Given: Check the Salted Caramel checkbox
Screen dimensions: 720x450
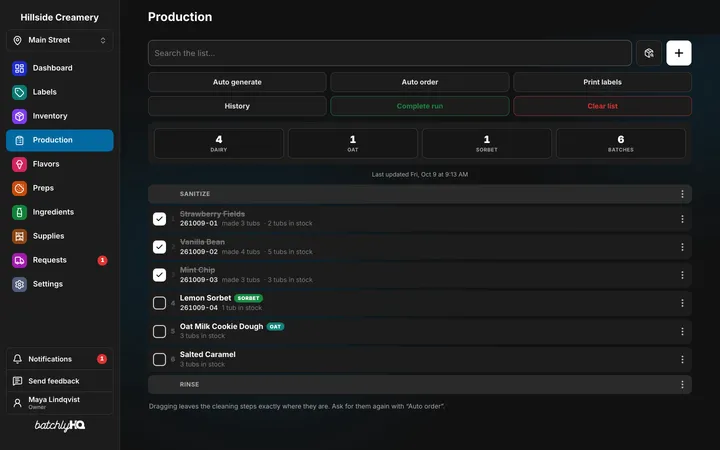Looking at the screenshot, I should (x=159, y=359).
